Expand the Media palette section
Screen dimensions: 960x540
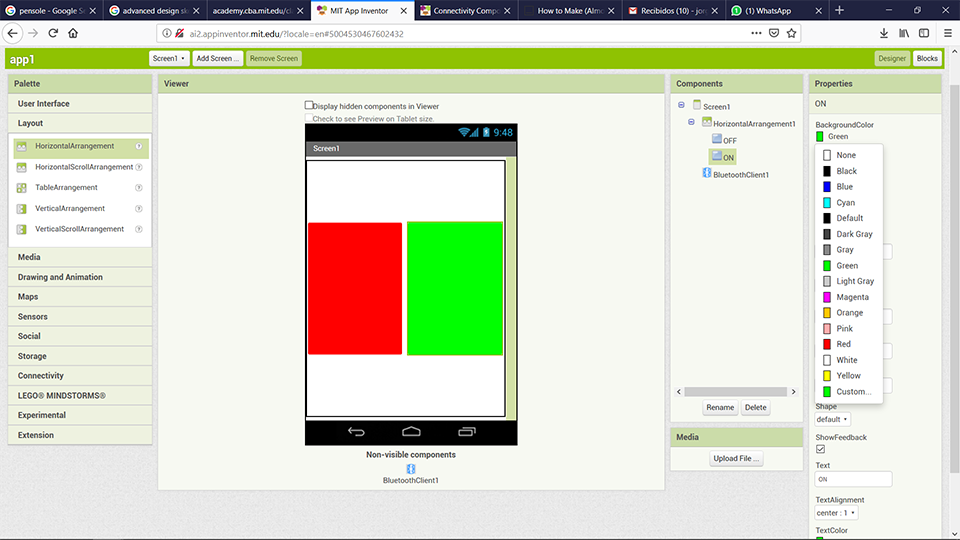(80, 257)
